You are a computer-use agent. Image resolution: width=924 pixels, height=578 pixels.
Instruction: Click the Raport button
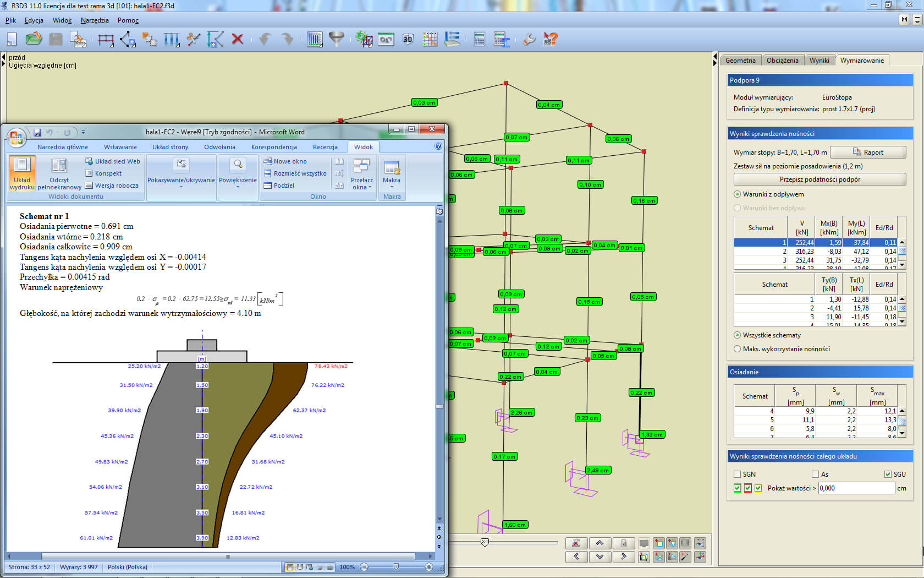[x=867, y=152]
